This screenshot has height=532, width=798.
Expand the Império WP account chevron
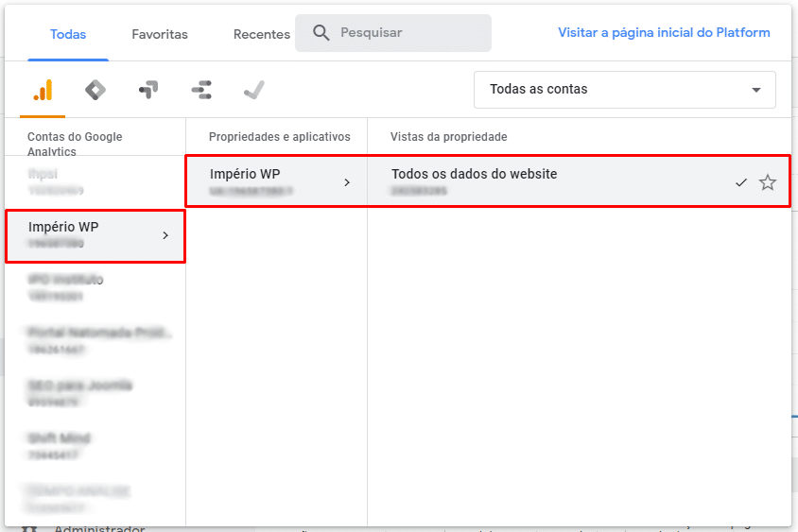pos(165,235)
